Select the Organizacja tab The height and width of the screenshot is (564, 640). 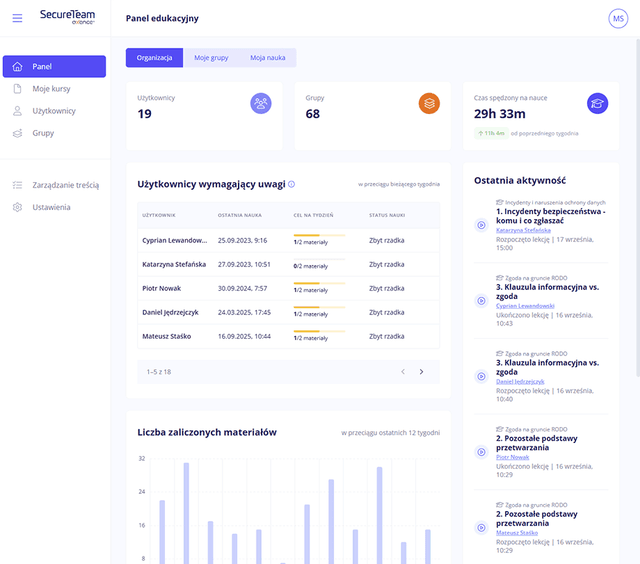tap(154, 58)
